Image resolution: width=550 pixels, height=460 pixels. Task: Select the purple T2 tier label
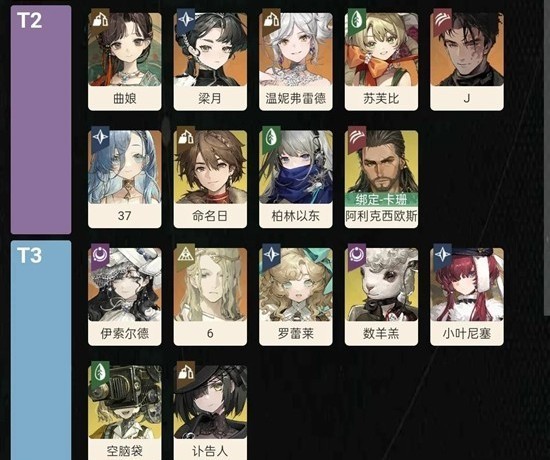(x=41, y=120)
